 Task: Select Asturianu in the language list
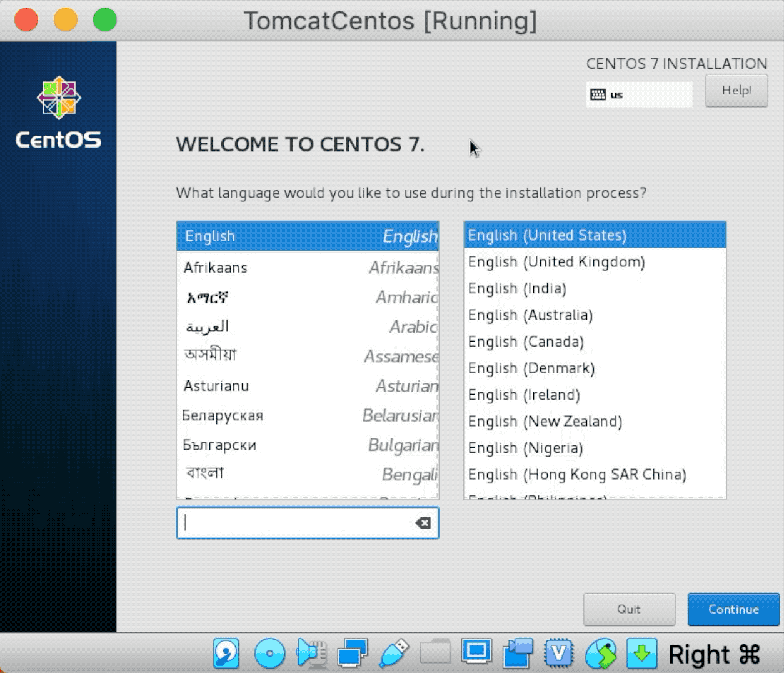point(308,386)
